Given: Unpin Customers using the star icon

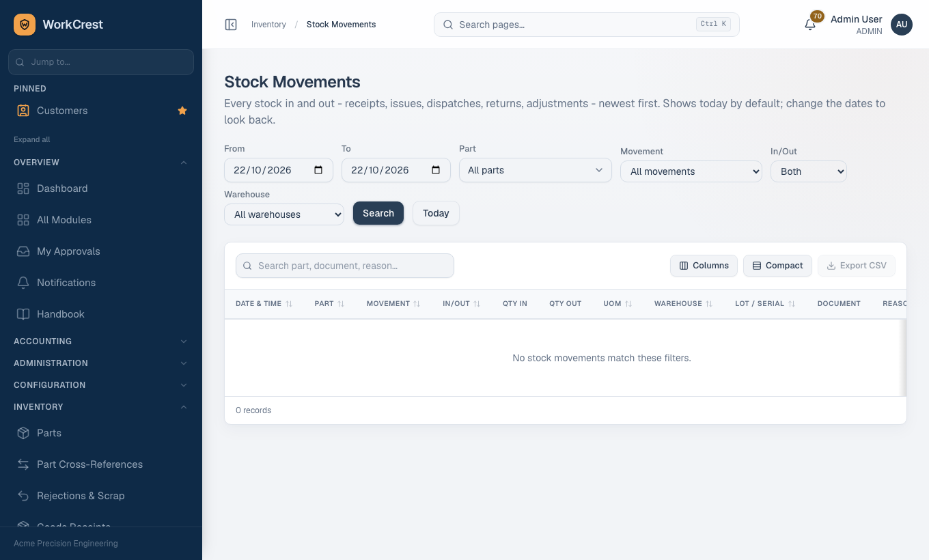Looking at the screenshot, I should 182,111.
